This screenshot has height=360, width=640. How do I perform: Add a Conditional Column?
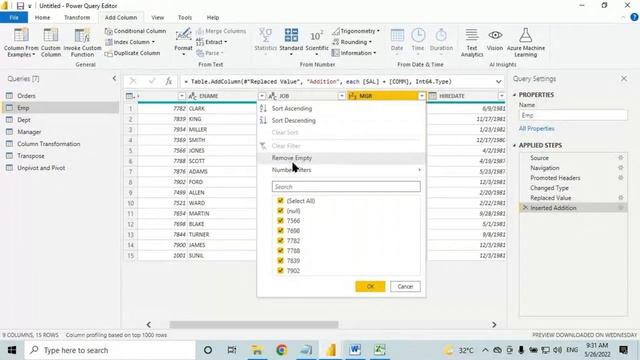[x=135, y=31]
